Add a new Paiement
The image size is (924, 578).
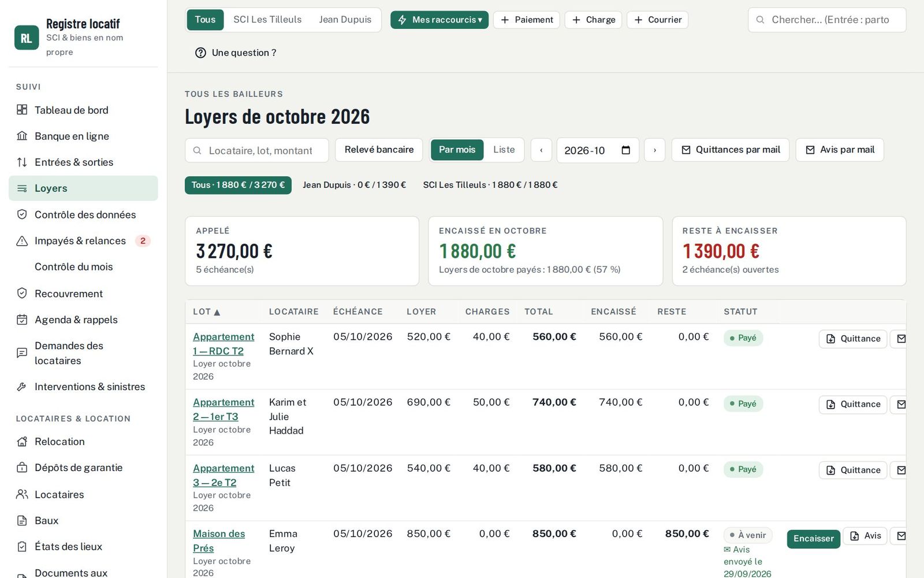pyautogui.click(x=526, y=20)
